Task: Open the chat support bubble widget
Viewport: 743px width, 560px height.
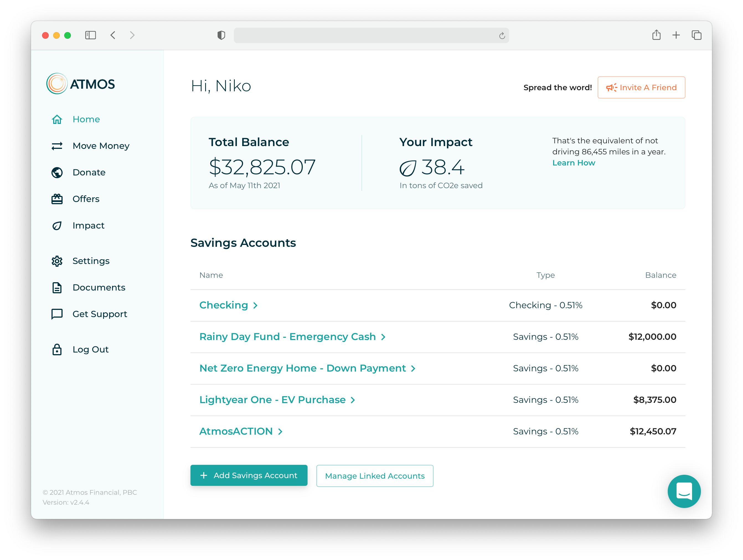Action: pos(683,491)
